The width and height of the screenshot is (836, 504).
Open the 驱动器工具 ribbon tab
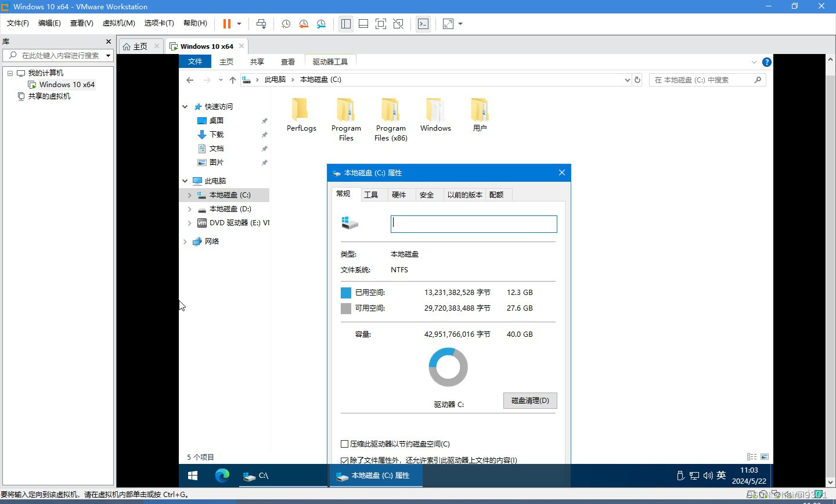330,62
